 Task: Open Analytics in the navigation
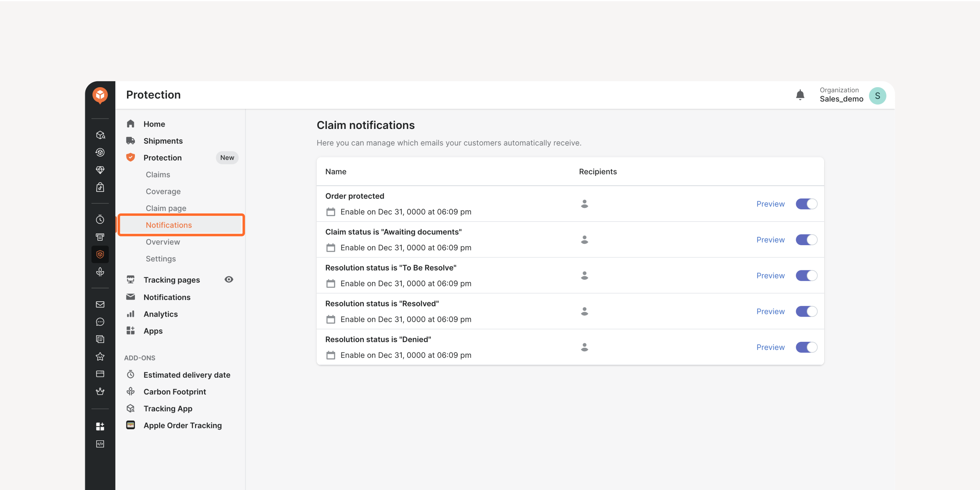160,314
